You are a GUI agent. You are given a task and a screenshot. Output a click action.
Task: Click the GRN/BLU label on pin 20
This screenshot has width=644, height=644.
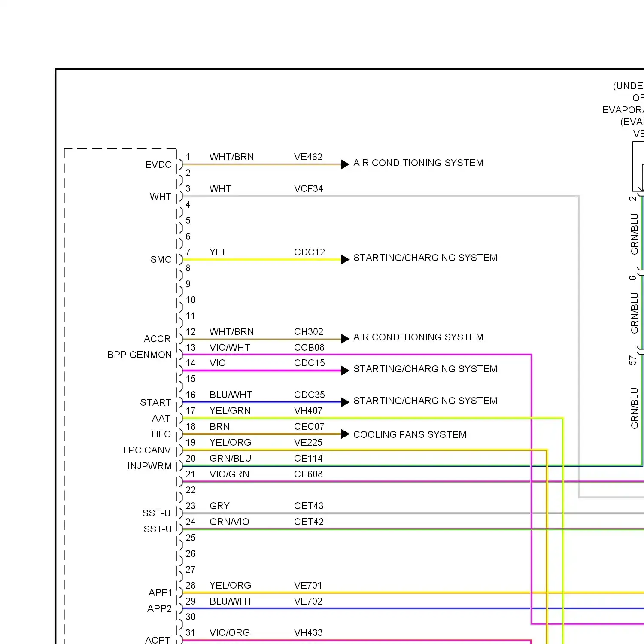pyautogui.click(x=230, y=459)
